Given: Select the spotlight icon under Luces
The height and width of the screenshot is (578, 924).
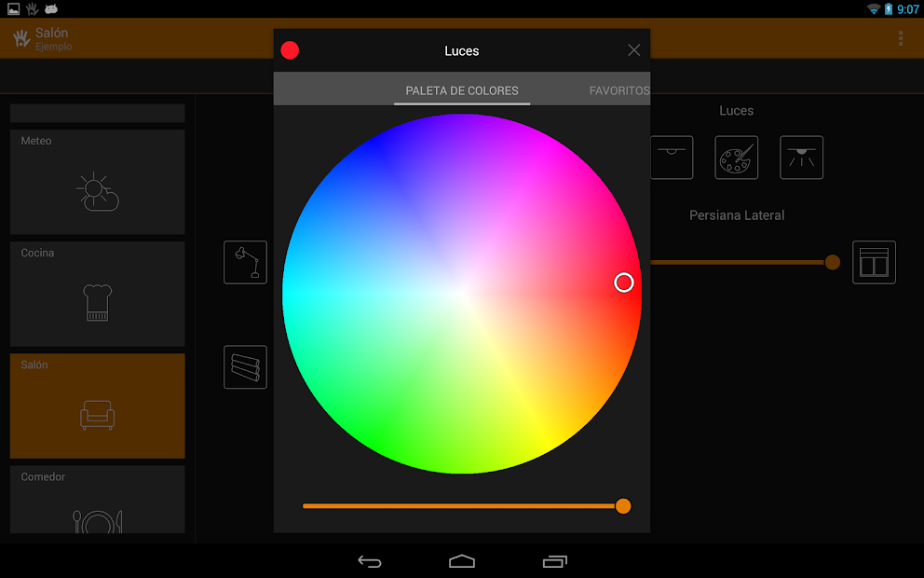Looking at the screenshot, I should [x=801, y=158].
